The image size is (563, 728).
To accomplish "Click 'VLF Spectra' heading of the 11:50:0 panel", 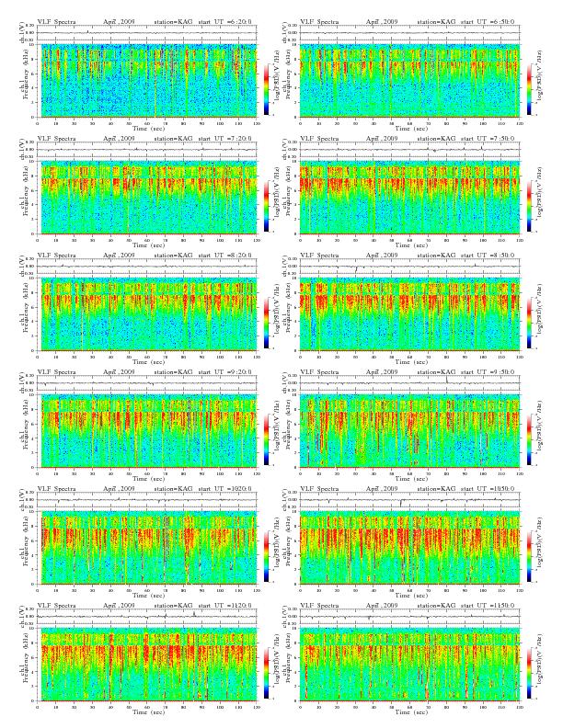I will click(319, 607).
